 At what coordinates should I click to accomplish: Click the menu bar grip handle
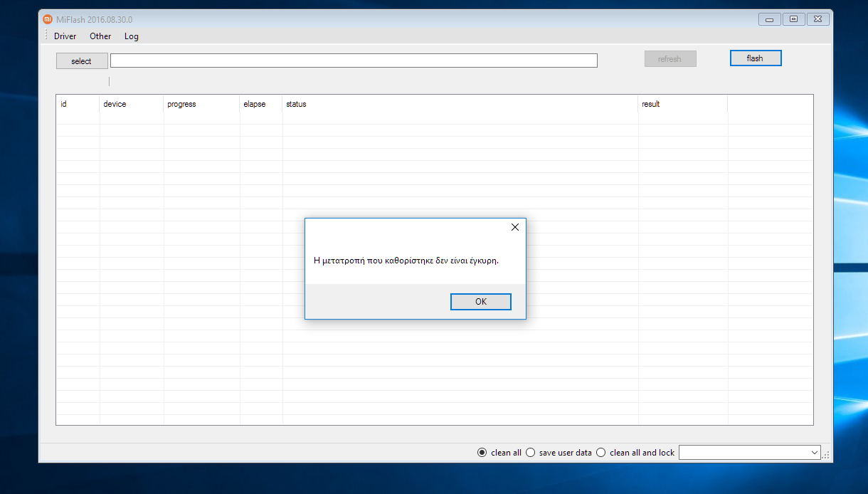46,35
